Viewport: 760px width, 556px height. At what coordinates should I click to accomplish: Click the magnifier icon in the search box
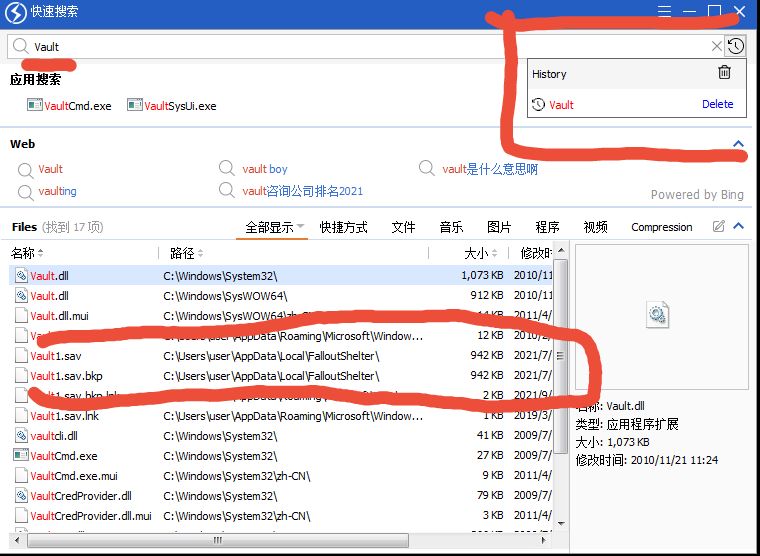20,46
